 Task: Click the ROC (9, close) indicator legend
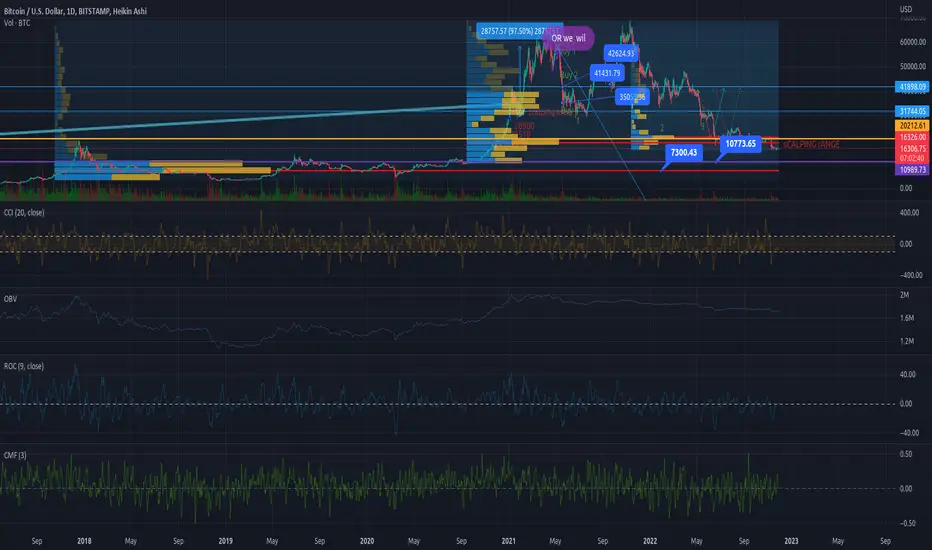(23, 366)
